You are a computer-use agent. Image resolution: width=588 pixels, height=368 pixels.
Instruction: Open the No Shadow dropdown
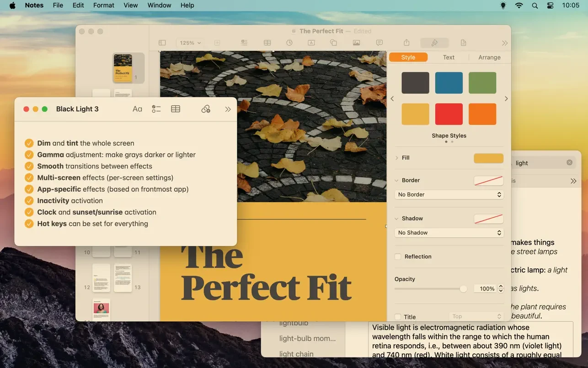(x=449, y=233)
